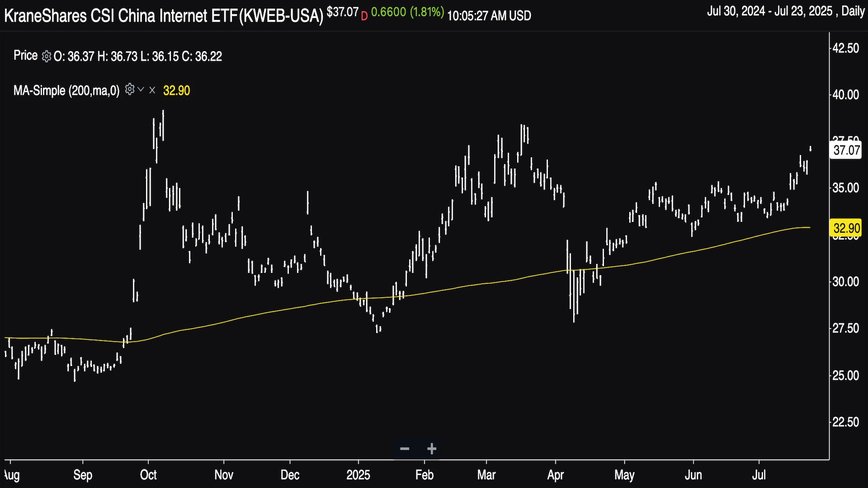This screenshot has width=868, height=488.
Task: Click the Mar label on time axis
Action: (x=486, y=475)
